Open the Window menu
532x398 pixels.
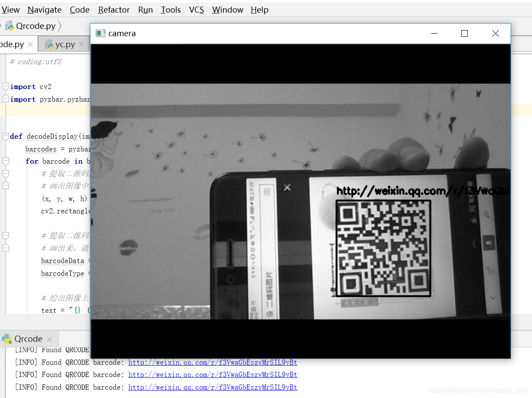[228, 10]
